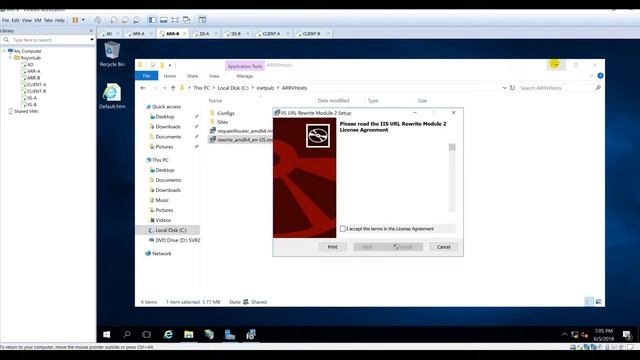This screenshot has height=360, width=640.
Task: Click Local Disk (C:) in the address breadcrumb
Action: (233, 88)
